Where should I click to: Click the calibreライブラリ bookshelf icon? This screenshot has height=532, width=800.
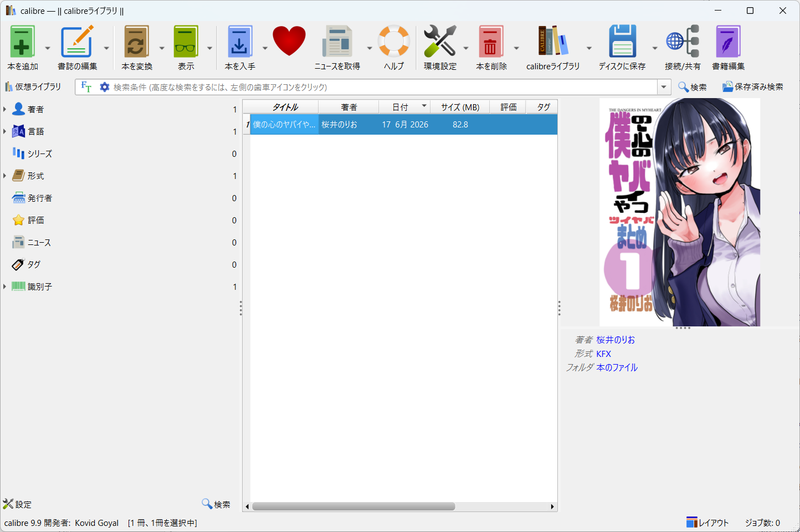tap(553, 42)
